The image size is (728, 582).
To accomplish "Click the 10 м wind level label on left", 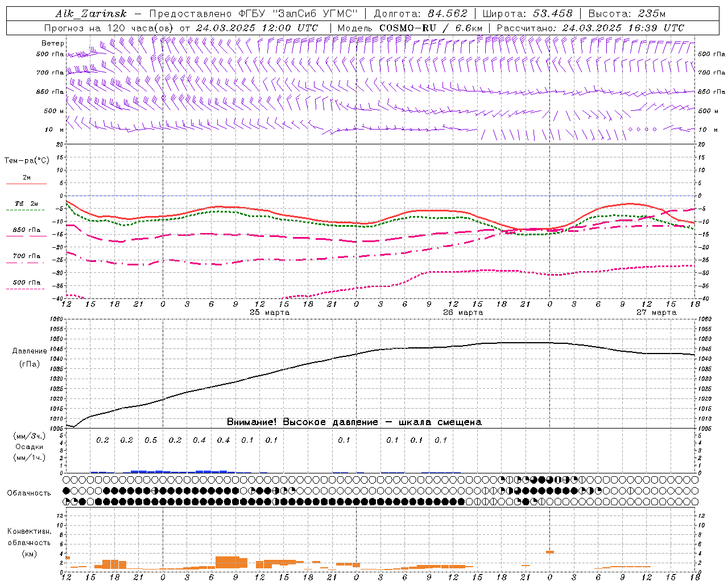I will (54, 130).
